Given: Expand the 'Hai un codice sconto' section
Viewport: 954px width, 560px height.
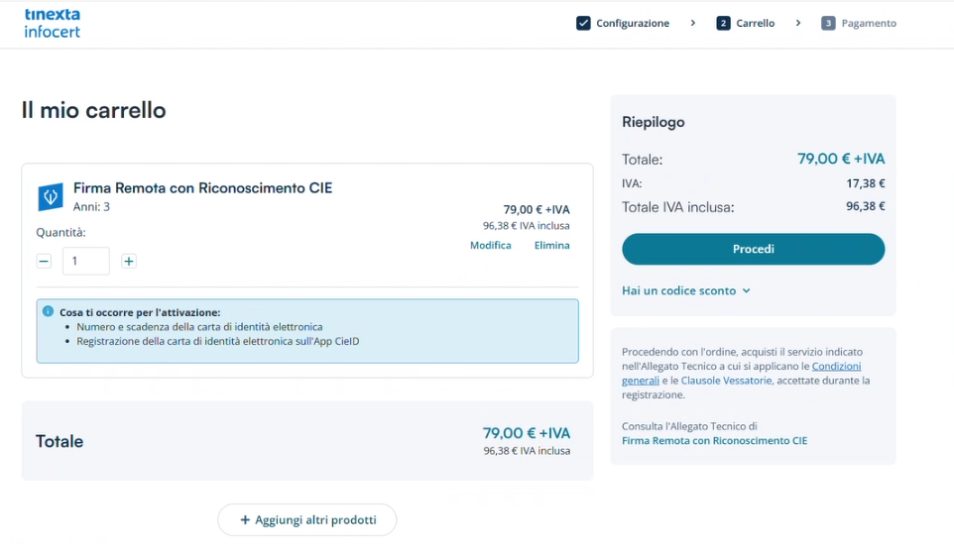Looking at the screenshot, I should coord(685,290).
